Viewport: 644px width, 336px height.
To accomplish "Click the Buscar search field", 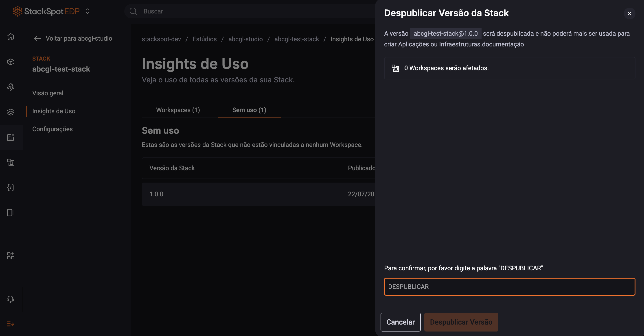I will 250,11.
